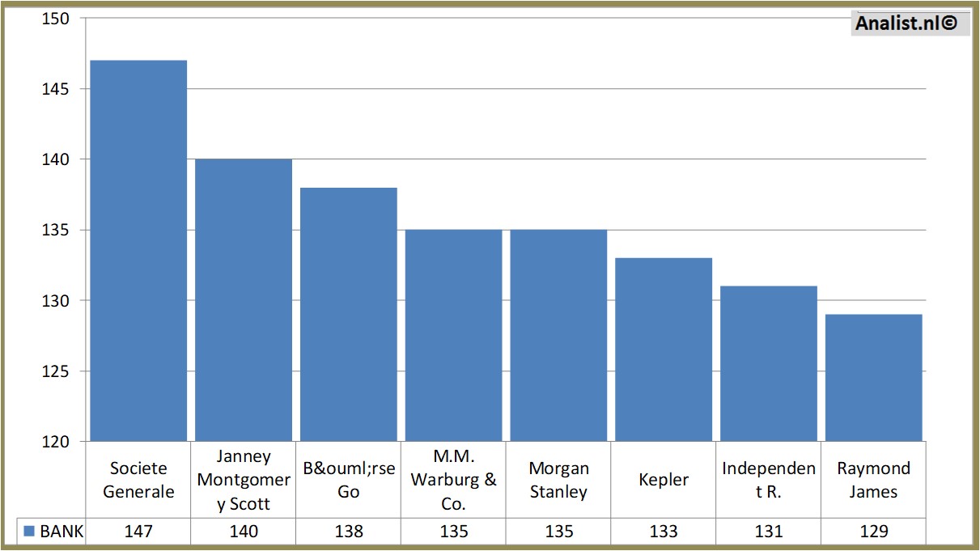Click the 150 y-axis tick label
Viewport: 980px width, 551px height.
pyautogui.click(x=56, y=19)
